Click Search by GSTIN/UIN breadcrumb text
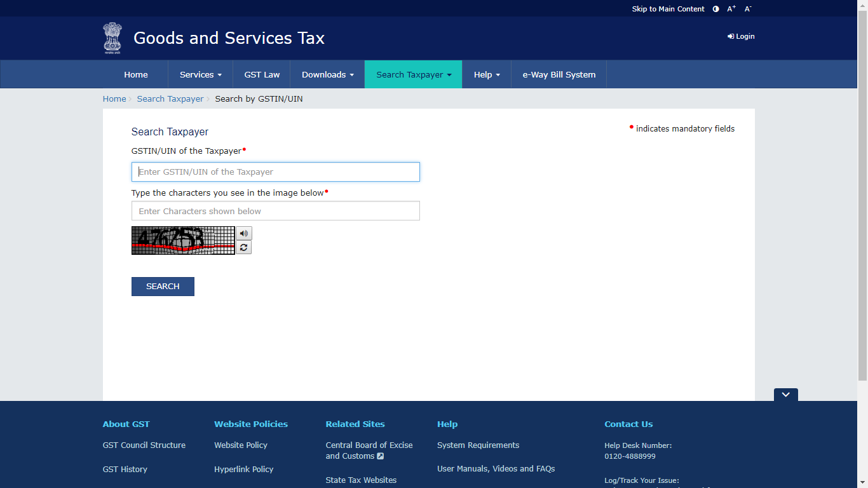The width and height of the screenshot is (868, 488). tap(259, 98)
